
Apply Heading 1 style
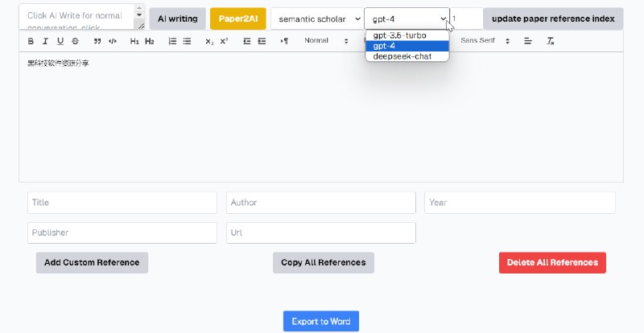click(x=134, y=41)
